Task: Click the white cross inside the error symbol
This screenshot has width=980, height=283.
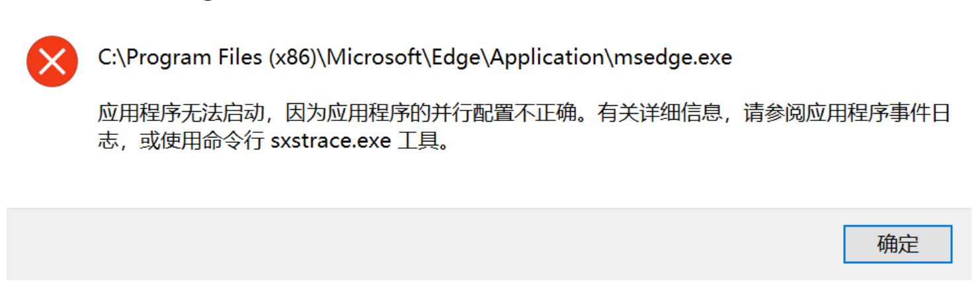Action: point(52,62)
